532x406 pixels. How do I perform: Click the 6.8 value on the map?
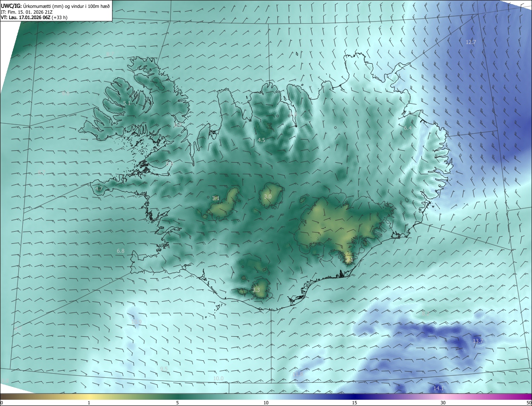pos(121,251)
